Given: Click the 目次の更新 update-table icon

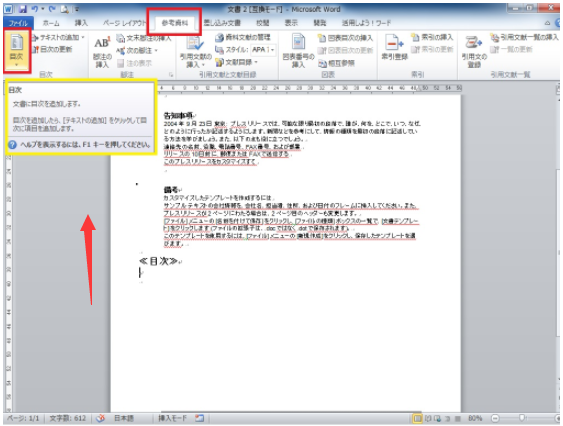Looking at the screenshot, I should click(36, 49).
